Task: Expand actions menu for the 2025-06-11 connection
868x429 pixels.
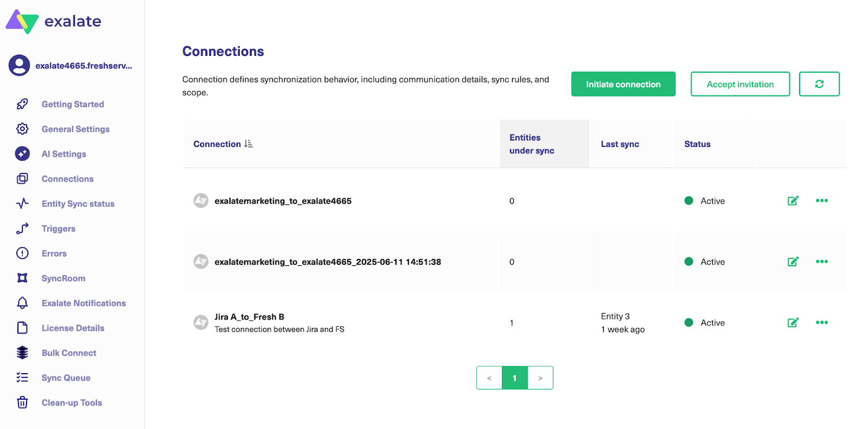Action: 821,261
